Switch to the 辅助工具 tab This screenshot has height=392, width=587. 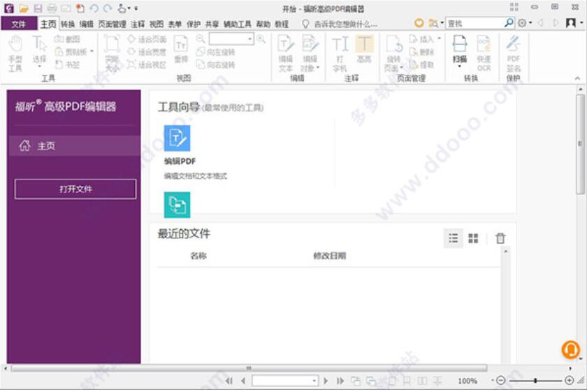tap(238, 24)
